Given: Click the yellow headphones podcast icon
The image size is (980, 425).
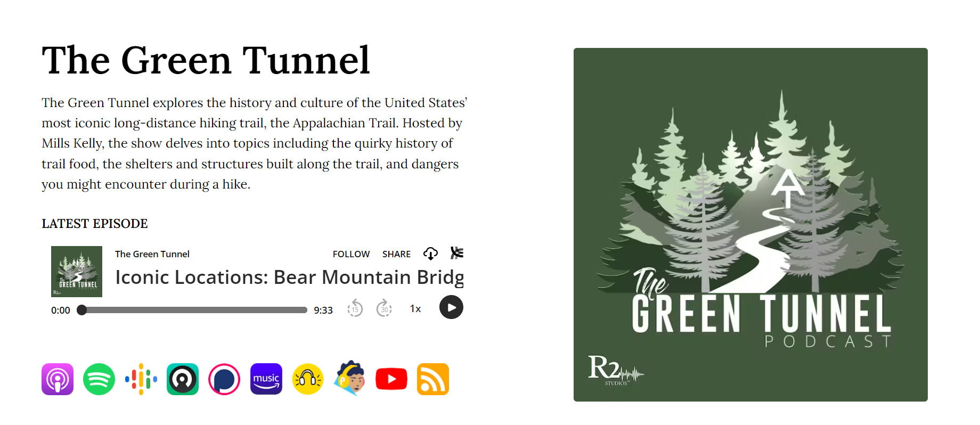Looking at the screenshot, I should 308,379.
